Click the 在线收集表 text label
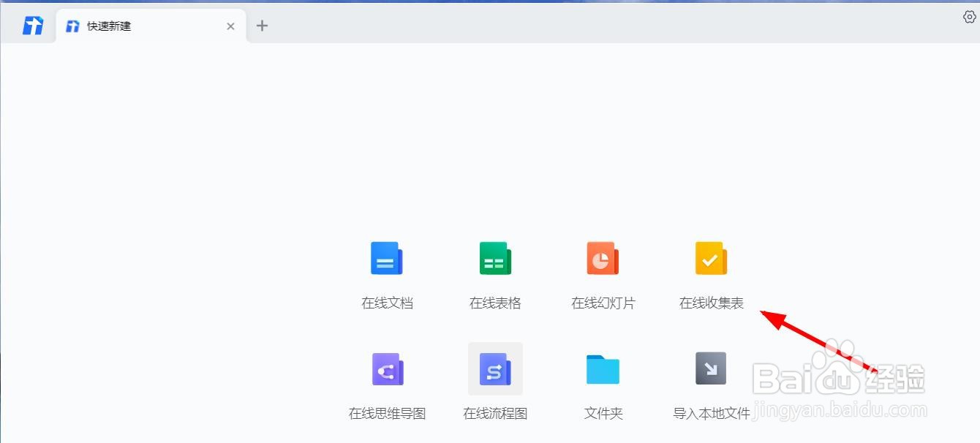This screenshot has height=443, width=980. click(x=710, y=302)
